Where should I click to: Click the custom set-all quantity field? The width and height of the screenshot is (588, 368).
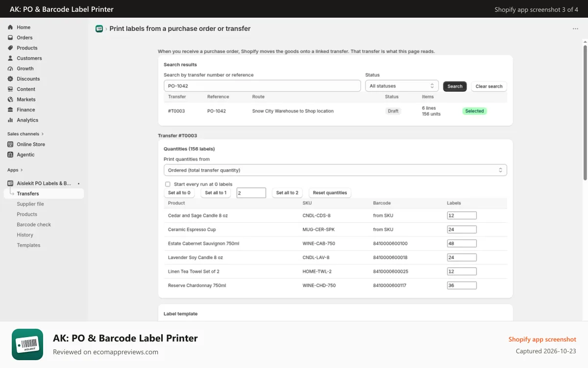point(251,193)
